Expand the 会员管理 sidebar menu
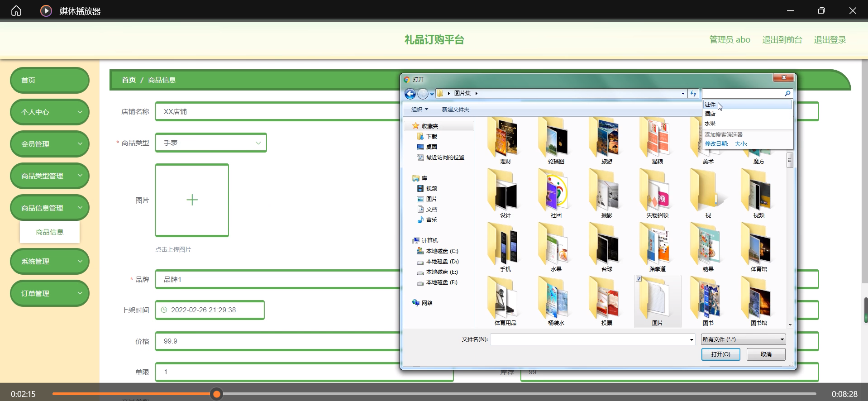The height and width of the screenshot is (401, 868). click(x=50, y=144)
